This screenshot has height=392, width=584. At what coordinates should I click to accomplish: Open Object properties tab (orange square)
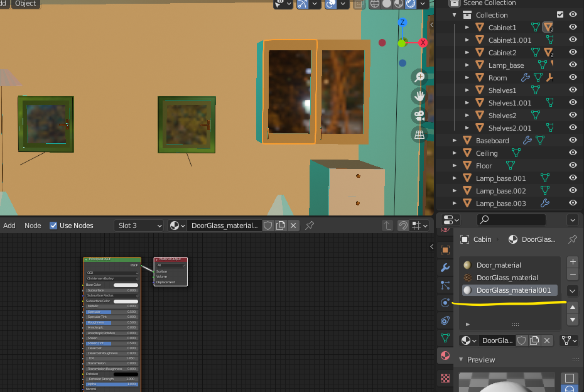pos(445,249)
